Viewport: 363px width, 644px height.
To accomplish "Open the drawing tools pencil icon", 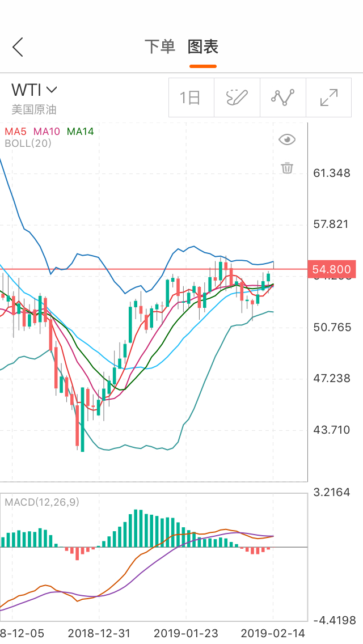I will [x=237, y=98].
